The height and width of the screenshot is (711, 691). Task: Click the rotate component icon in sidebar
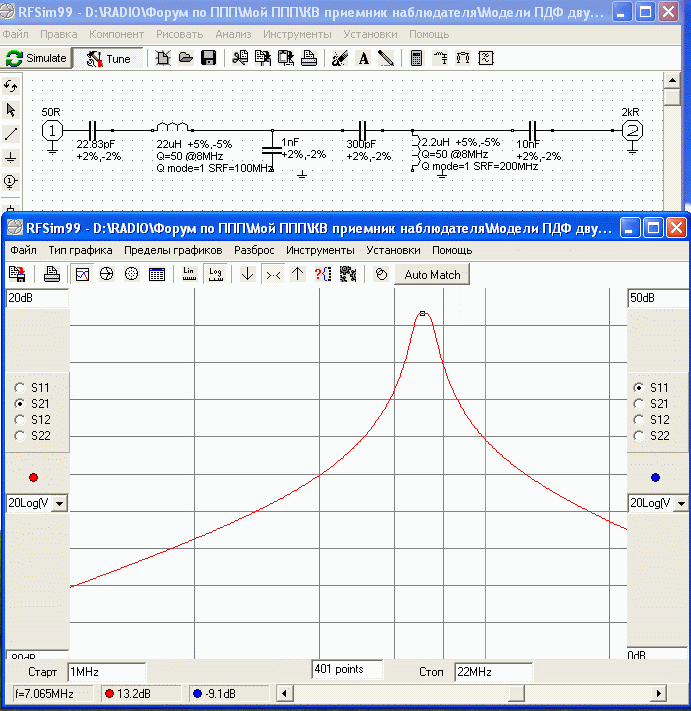pyautogui.click(x=10, y=86)
